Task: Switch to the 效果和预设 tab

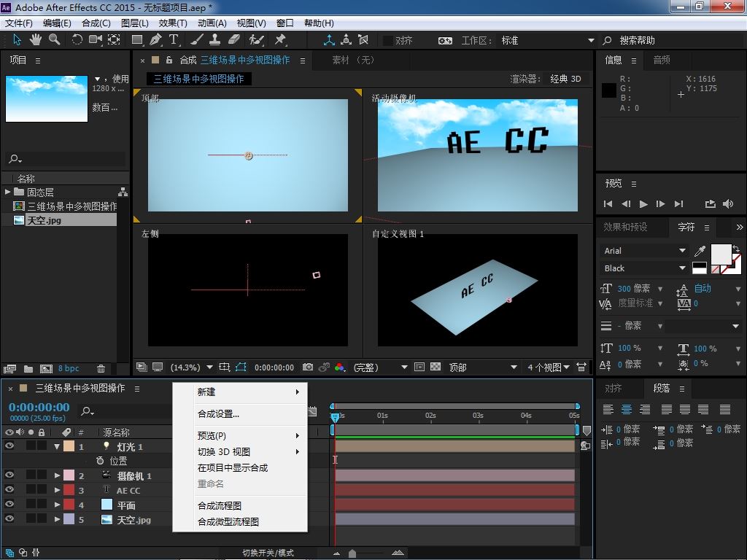Action: (x=625, y=227)
